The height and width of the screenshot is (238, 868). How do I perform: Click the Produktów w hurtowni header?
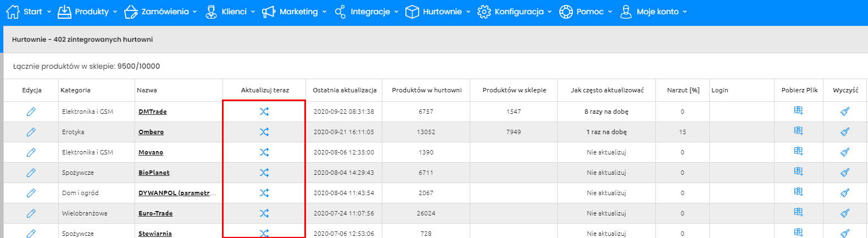[427, 90]
